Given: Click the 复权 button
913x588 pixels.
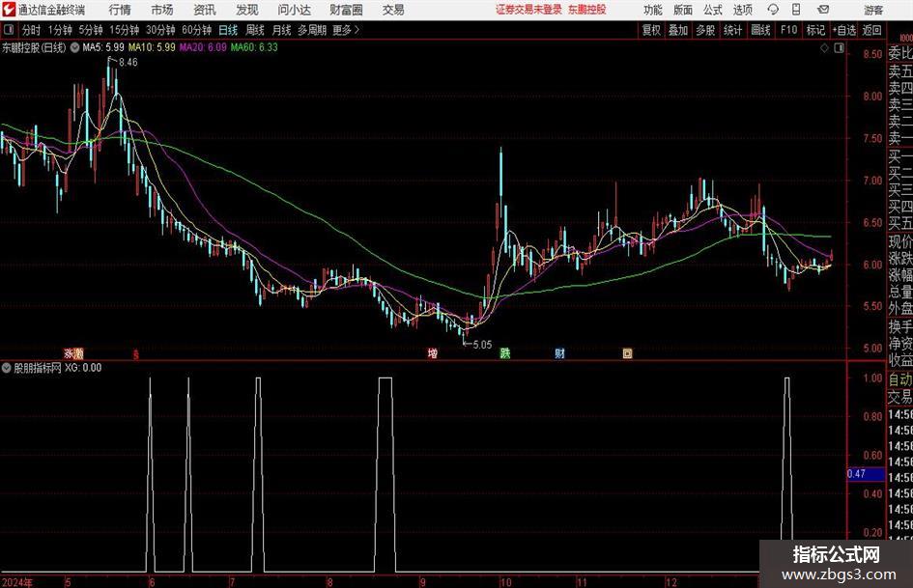Looking at the screenshot, I should (651, 30).
